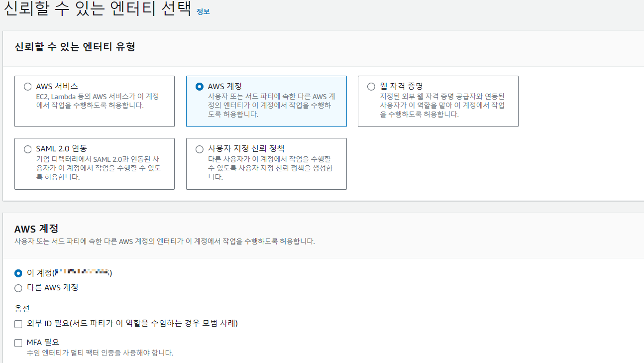Image resolution: width=644 pixels, height=363 pixels.
Task: Select the AWS 서비스 entity type
Action: click(x=28, y=87)
